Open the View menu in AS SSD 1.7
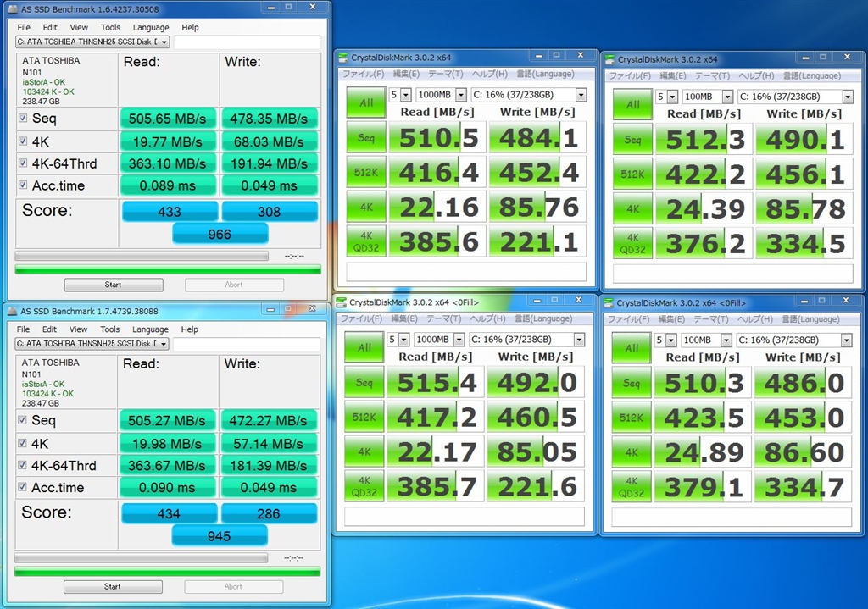This screenshot has width=868, height=609. pos(78,329)
